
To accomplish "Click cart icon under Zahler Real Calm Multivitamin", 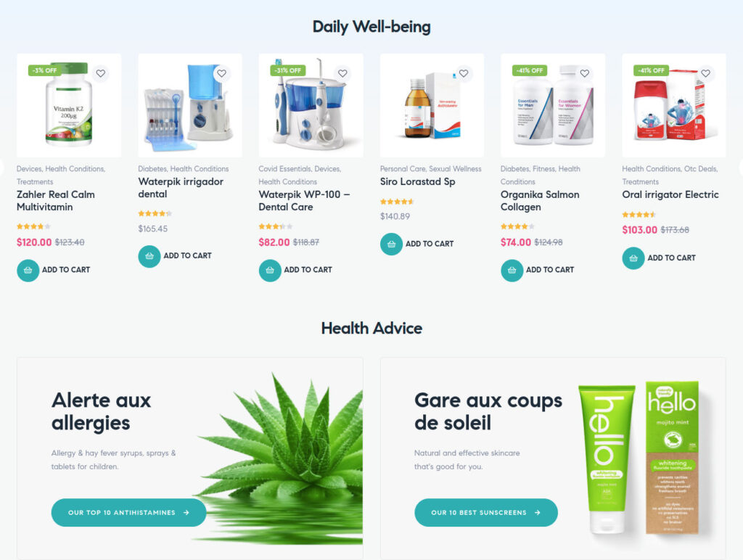I will pyautogui.click(x=28, y=271).
